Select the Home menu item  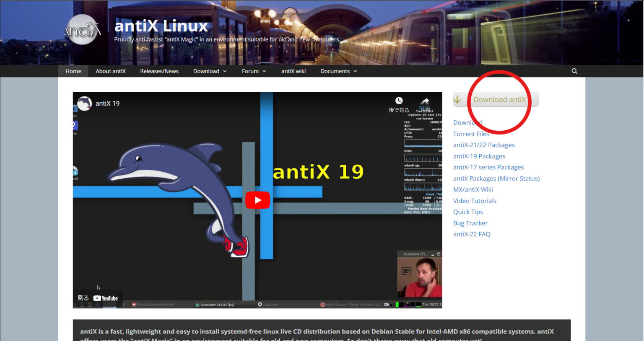point(73,71)
